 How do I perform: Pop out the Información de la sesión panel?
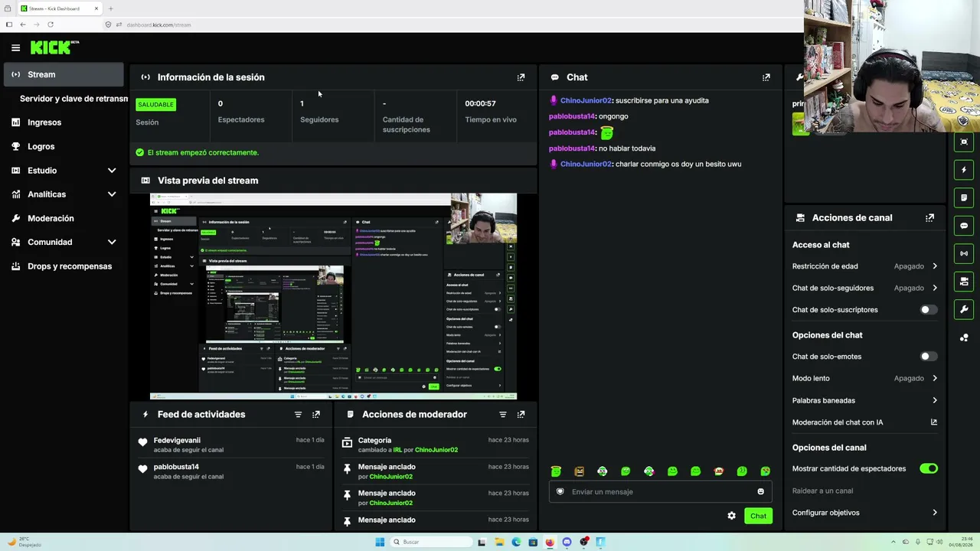tap(521, 77)
